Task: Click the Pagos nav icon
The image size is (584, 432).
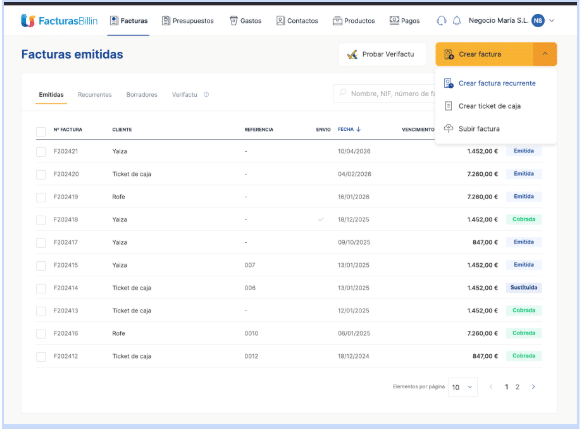Action: pyautogui.click(x=394, y=20)
